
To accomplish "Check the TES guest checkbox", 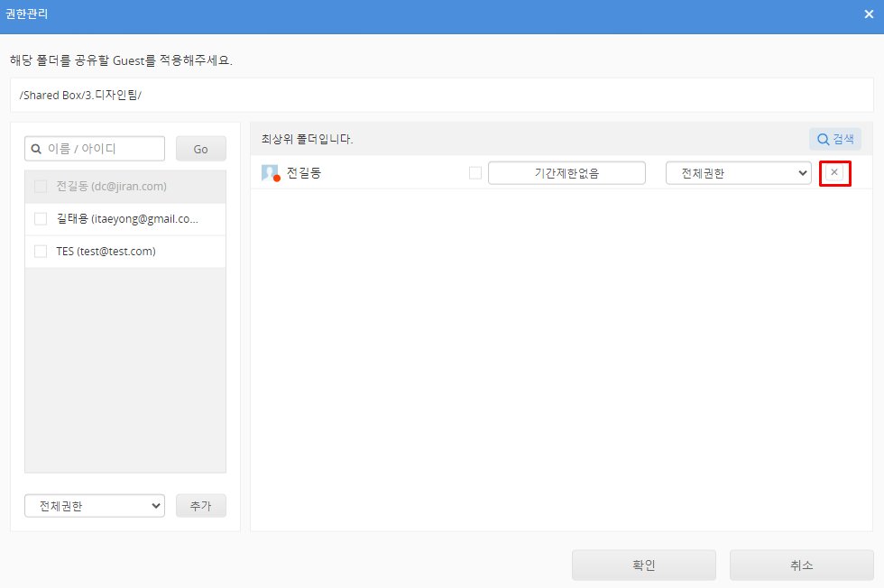I will click(x=41, y=252).
